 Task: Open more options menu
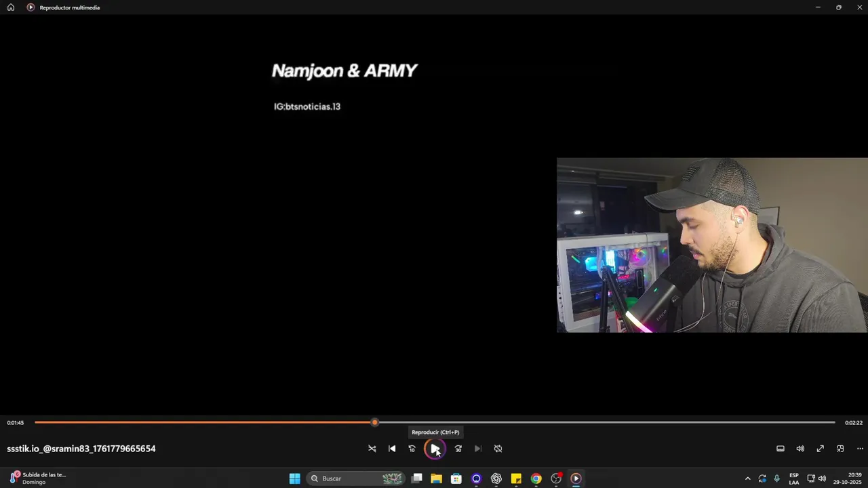coord(860,449)
